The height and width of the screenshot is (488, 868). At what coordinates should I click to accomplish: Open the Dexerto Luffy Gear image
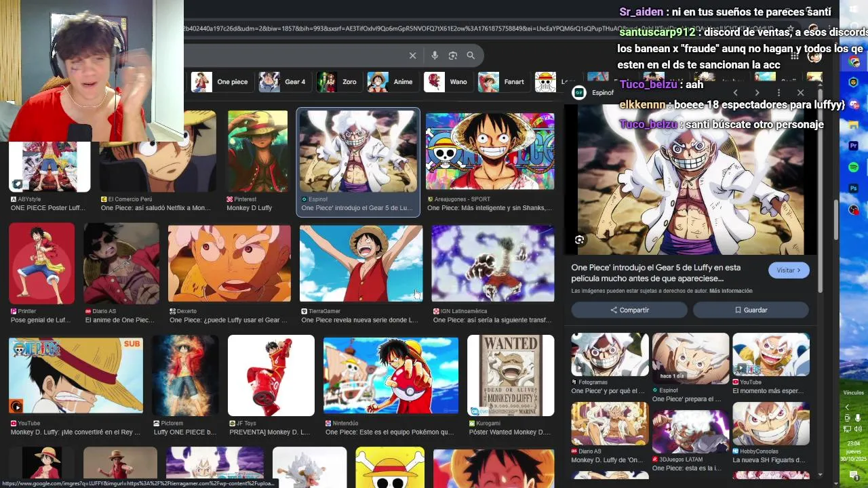(229, 264)
